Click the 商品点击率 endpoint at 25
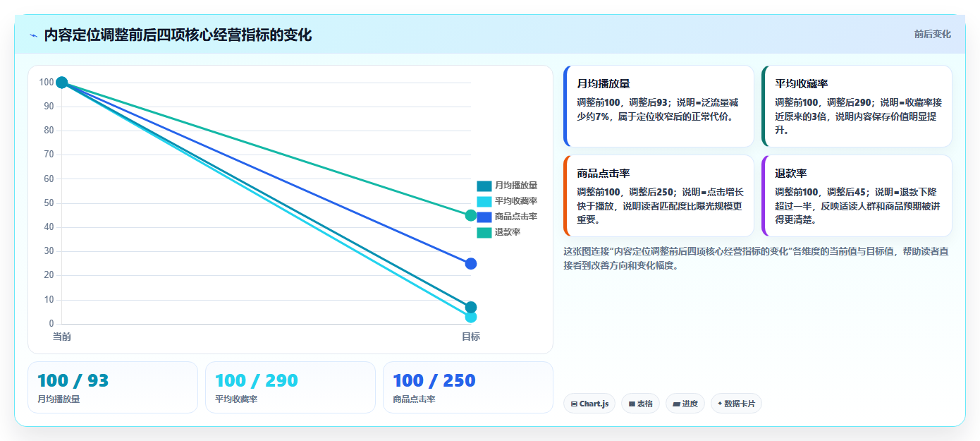This screenshot has height=441, width=980. (x=471, y=264)
